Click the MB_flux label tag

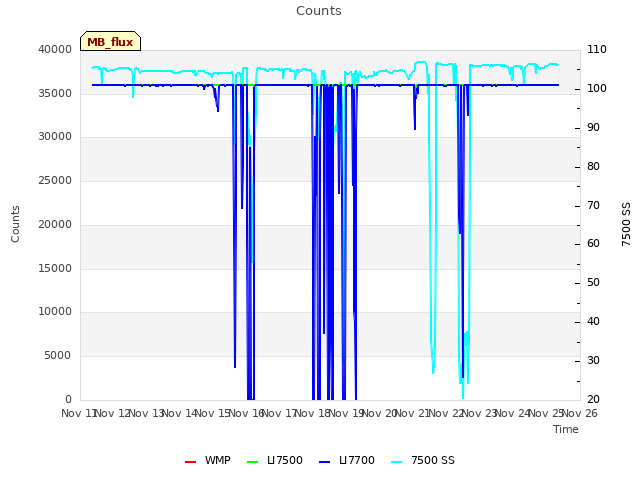tap(110, 41)
